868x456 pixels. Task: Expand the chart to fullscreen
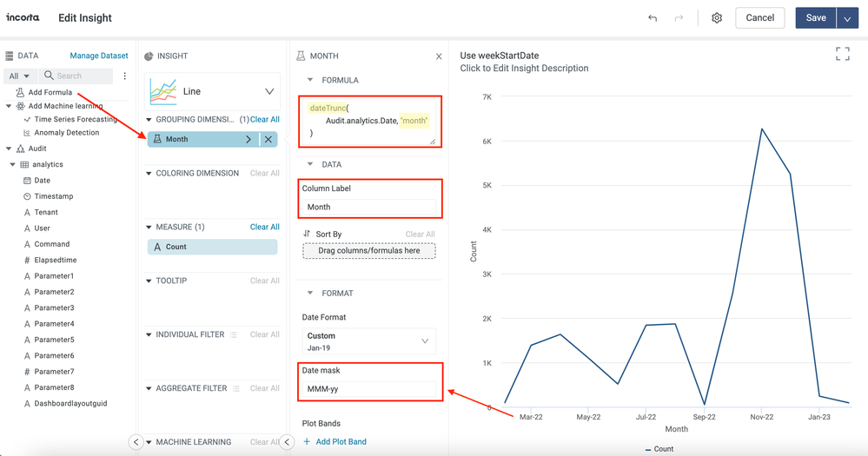pos(842,55)
